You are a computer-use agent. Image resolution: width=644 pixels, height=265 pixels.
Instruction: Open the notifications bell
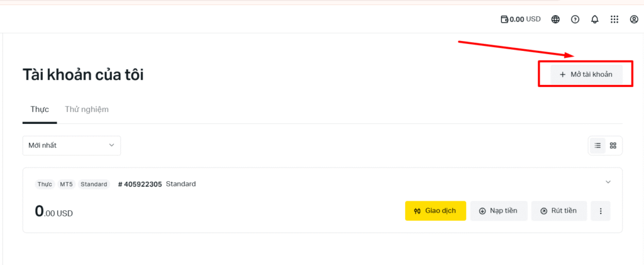click(x=595, y=20)
